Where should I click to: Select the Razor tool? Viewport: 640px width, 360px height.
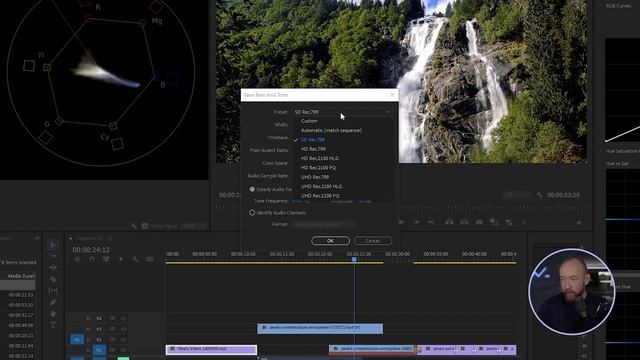(53, 279)
